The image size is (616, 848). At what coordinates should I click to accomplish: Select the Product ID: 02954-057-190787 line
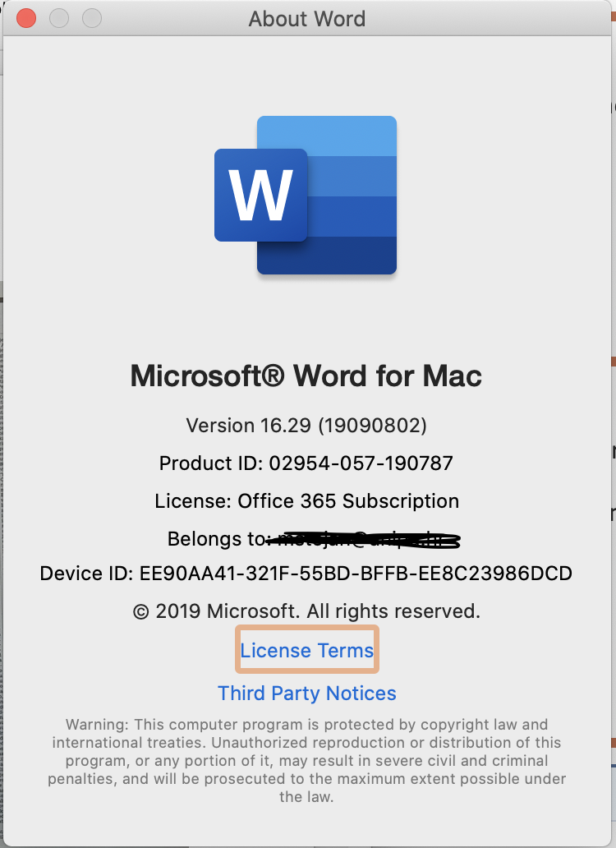point(306,463)
